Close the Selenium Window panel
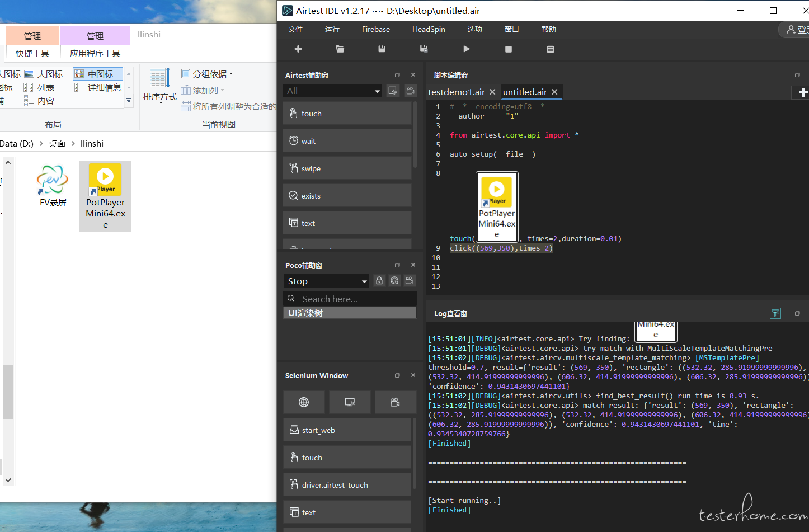The image size is (809, 532). [x=413, y=375]
